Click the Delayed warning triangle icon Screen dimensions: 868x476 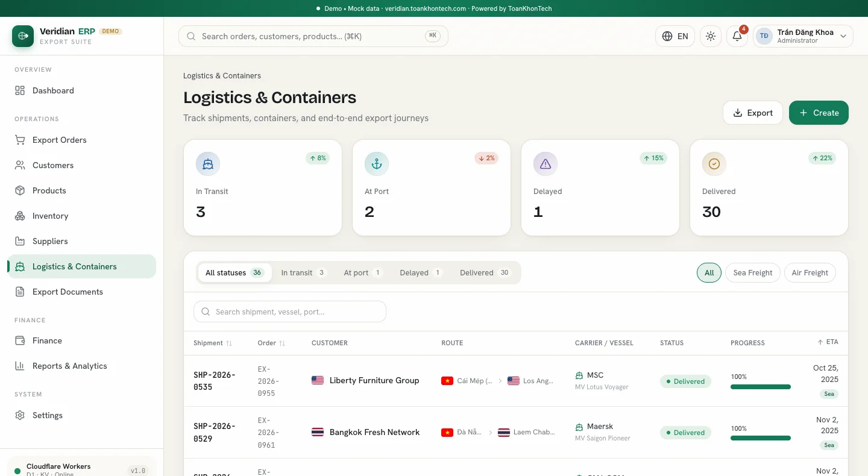pos(546,164)
